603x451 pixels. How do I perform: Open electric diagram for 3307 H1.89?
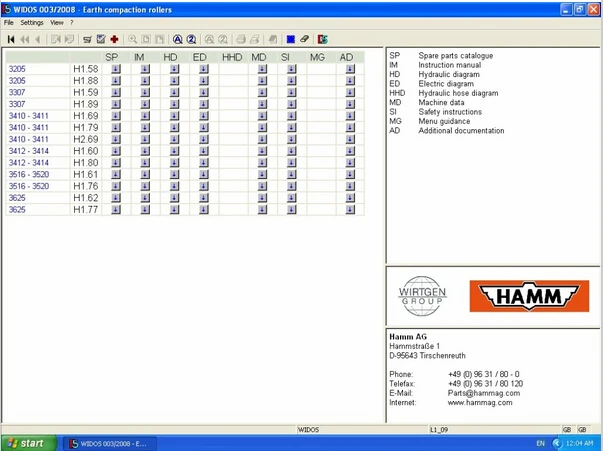[204, 104]
